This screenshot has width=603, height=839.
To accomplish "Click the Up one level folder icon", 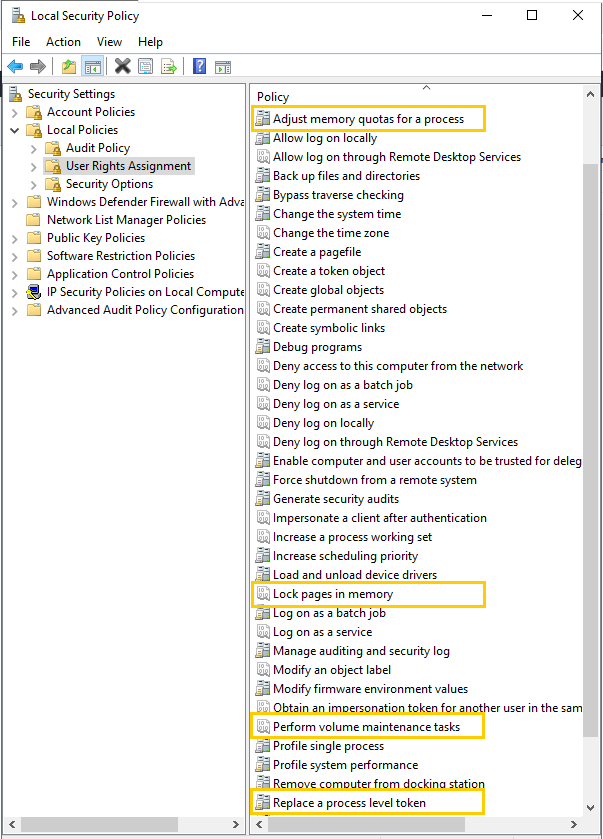I will click(68, 67).
